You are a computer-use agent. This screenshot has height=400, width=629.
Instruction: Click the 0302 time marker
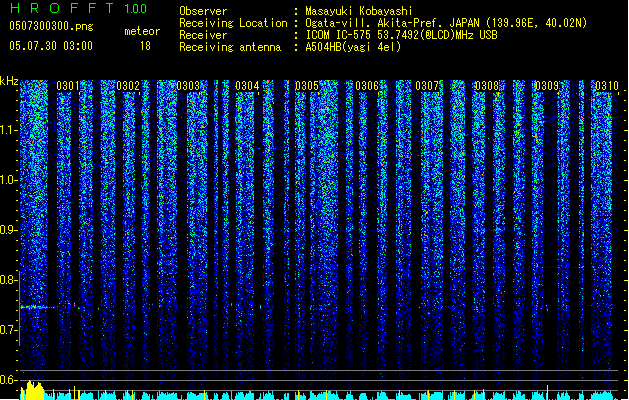[x=128, y=86]
